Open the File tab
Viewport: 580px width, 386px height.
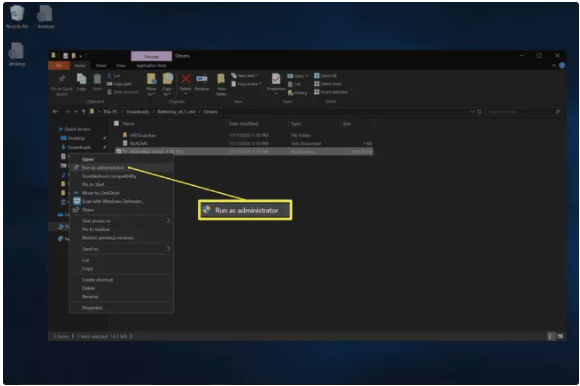click(x=59, y=65)
